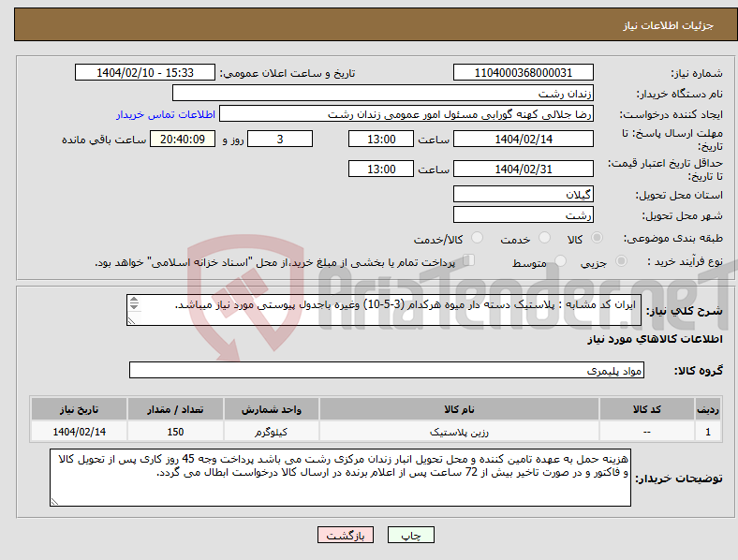Click the description box scroll up arrow
This screenshot has height=560, width=738.
click(x=134, y=300)
